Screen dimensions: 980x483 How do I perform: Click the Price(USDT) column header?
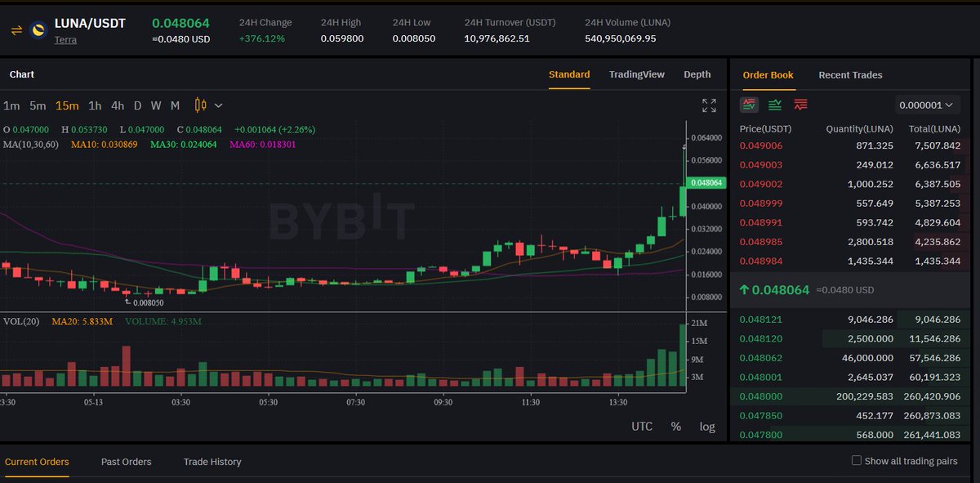[765, 129]
